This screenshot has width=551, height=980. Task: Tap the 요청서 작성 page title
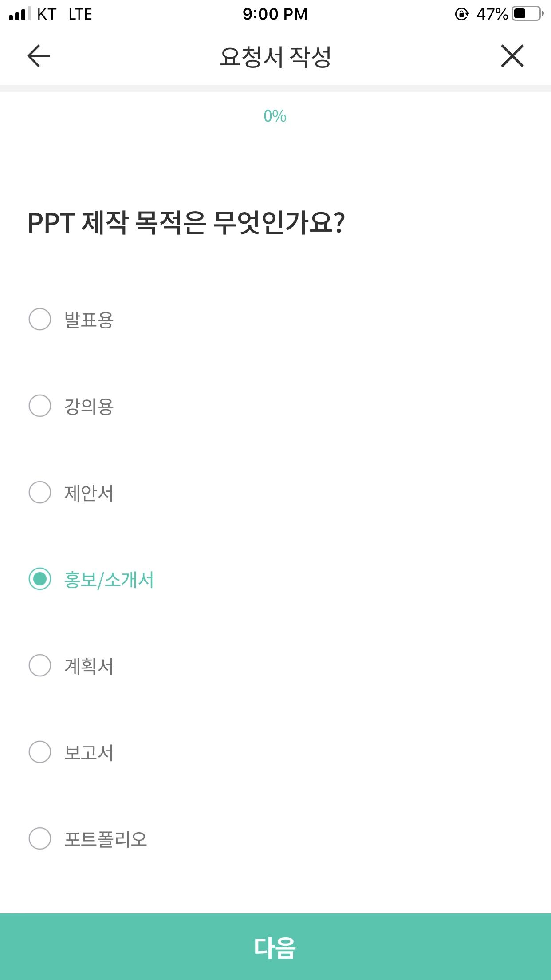point(275,57)
